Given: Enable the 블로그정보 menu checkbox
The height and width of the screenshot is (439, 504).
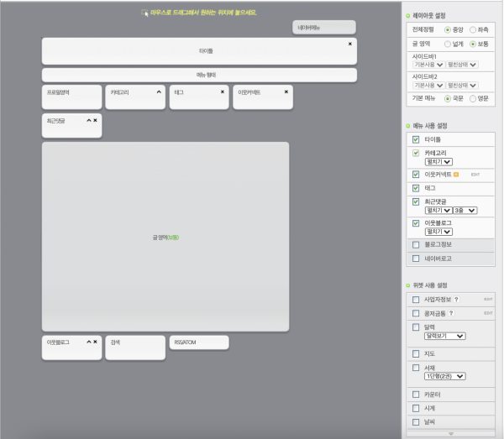Looking at the screenshot, I should pyautogui.click(x=416, y=244).
